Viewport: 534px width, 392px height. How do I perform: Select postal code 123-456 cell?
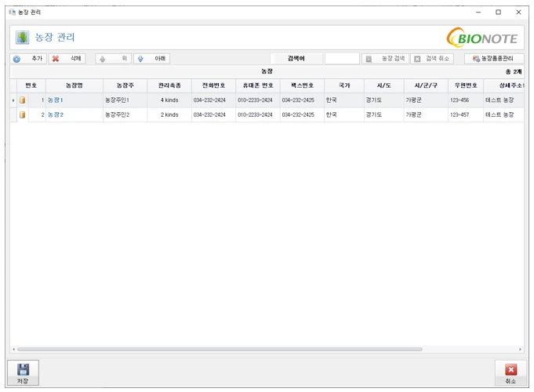coord(466,100)
